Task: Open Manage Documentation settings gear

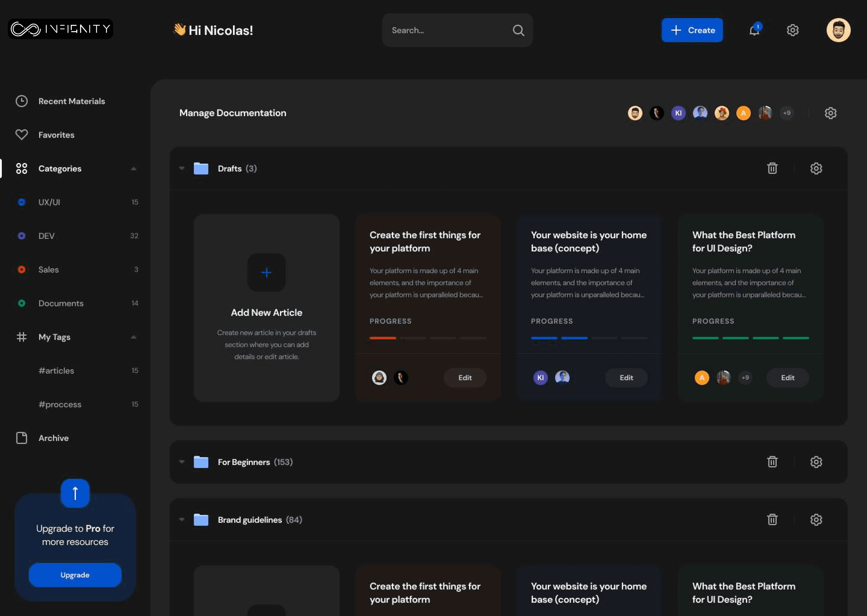Action: click(830, 113)
